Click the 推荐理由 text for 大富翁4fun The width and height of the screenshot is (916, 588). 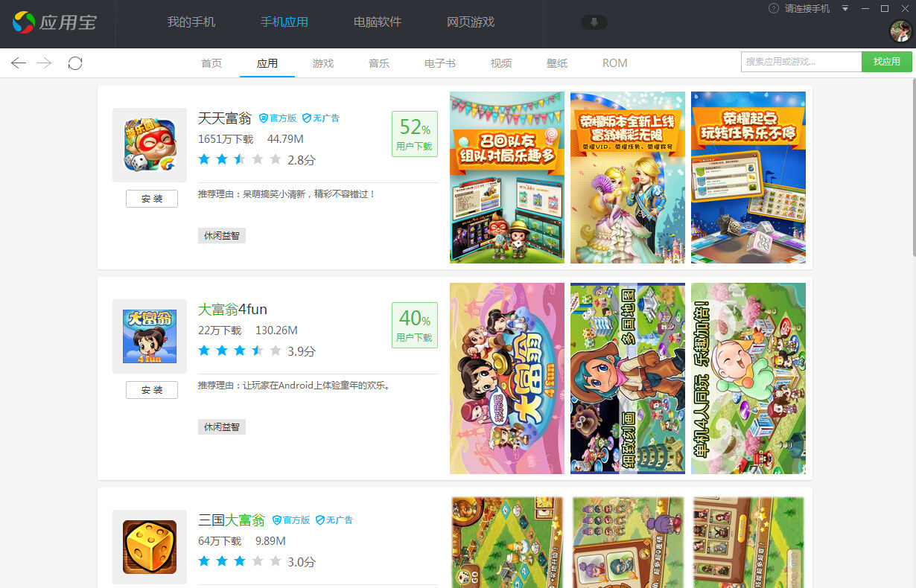pos(295,386)
